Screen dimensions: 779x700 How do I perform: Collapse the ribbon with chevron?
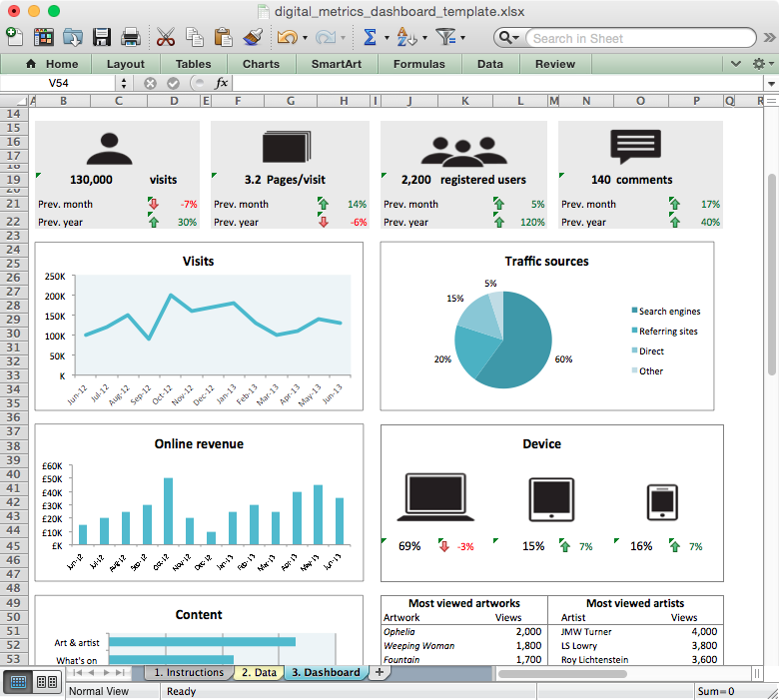click(736, 64)
